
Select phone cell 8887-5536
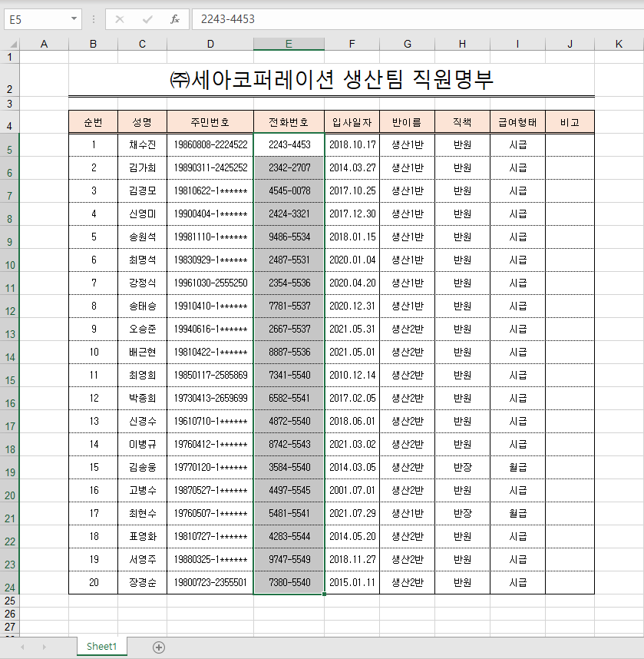pos(289,353)
